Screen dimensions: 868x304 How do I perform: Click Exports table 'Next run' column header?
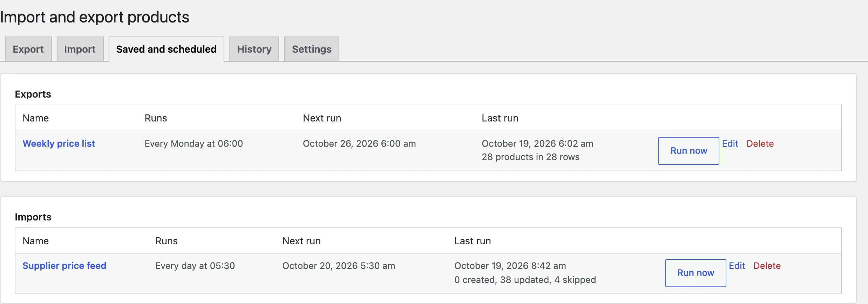tap(322, 118)
